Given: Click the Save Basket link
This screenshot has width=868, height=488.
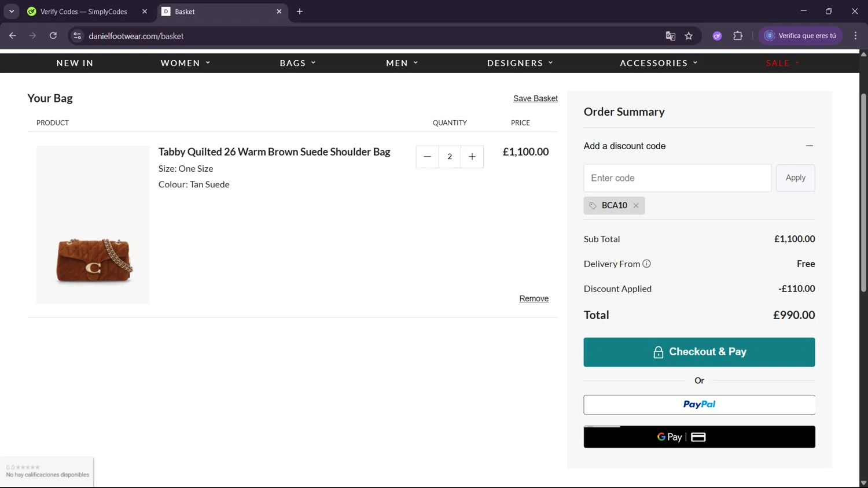Looking at the screenshot, I should 535,98.
